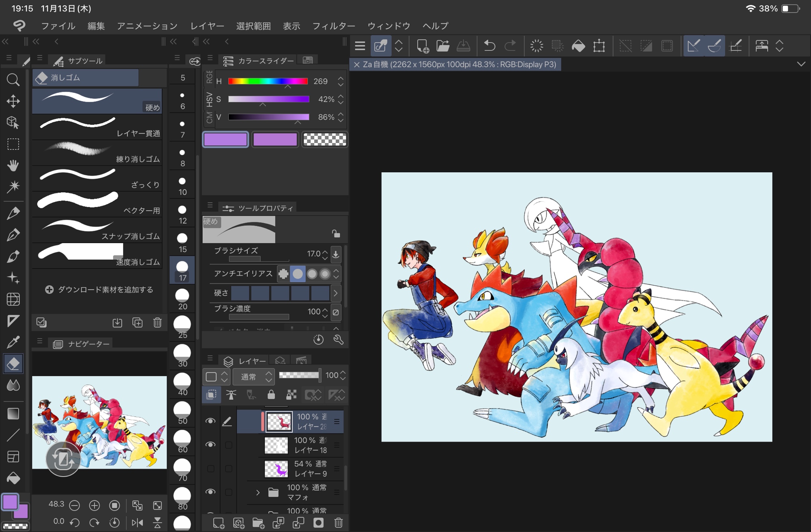811x532 pixels.
Task: Delete the selected layer with trash icon
Action: click(x=338, y=523)
